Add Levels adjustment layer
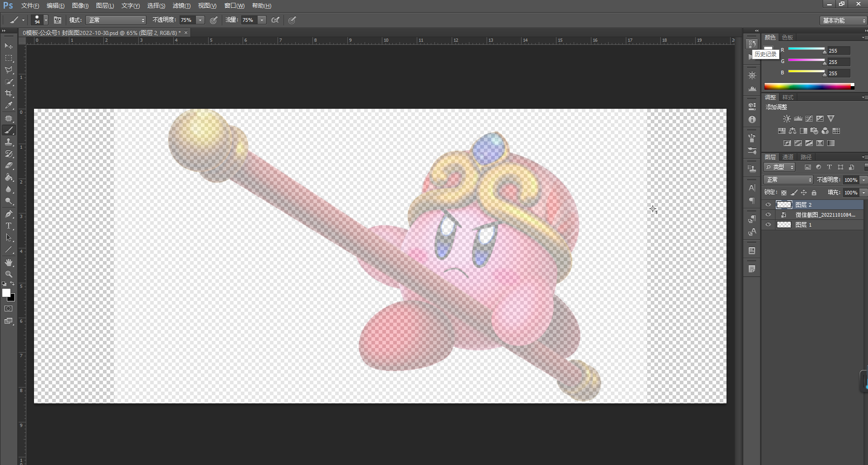This screenshot has height=465, width=868. point(798,119)
